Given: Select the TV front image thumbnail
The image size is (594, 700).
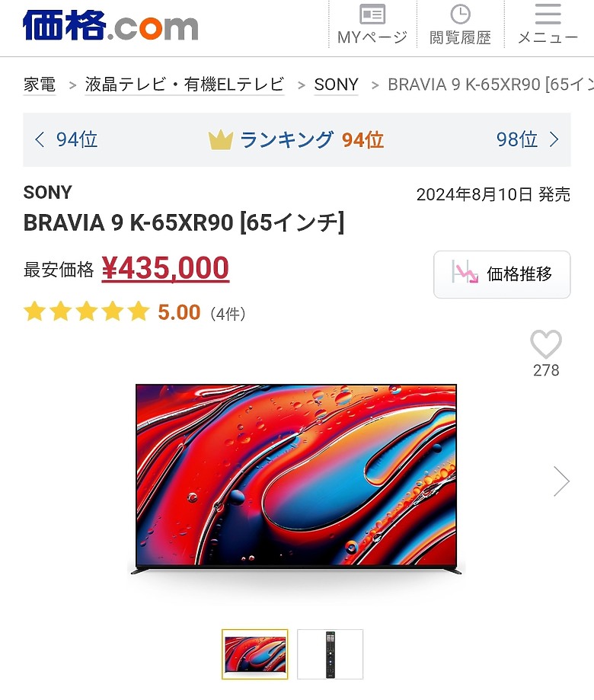Looking at the screenshot, I should pos(255,654).
